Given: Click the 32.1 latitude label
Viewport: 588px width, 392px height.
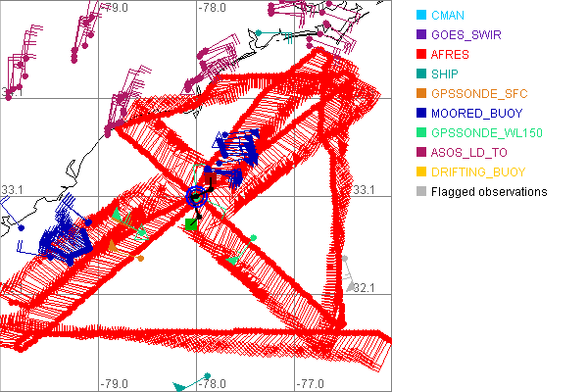Looking at the screenshot, I should pos(363,287).
